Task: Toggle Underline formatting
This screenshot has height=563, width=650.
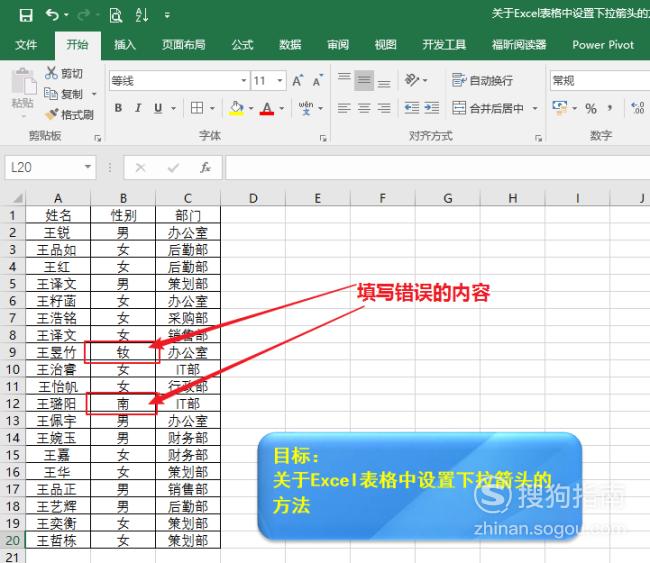Action: 158,108
